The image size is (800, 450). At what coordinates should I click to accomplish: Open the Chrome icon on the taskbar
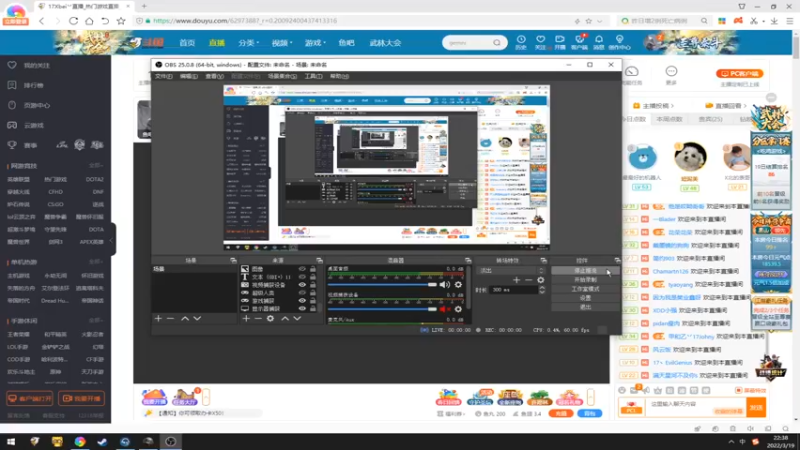click(80, 441)
